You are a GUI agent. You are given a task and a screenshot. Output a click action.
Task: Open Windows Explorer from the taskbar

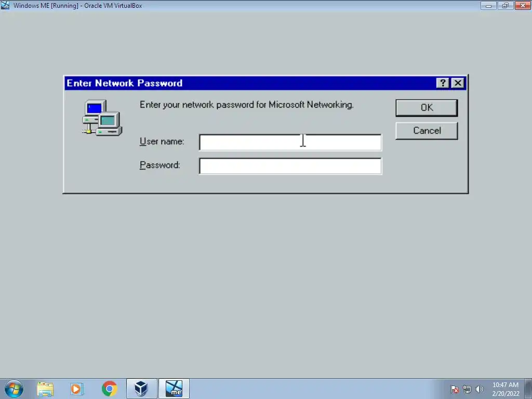pos(45,389)
